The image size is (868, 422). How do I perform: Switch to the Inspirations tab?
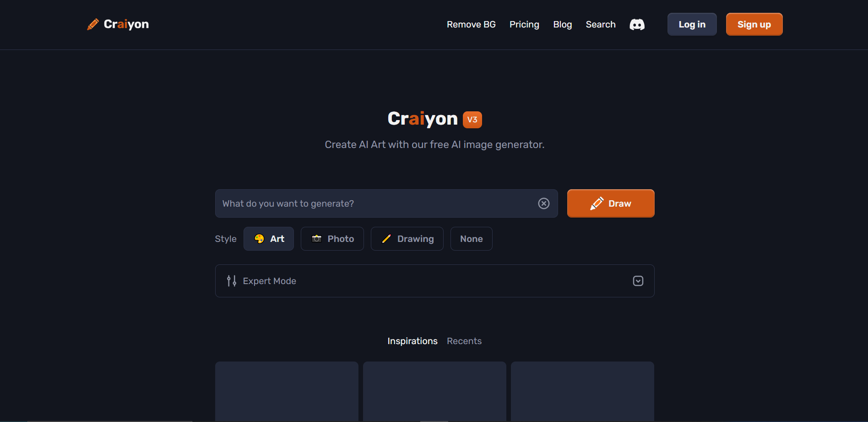(412, 341)
